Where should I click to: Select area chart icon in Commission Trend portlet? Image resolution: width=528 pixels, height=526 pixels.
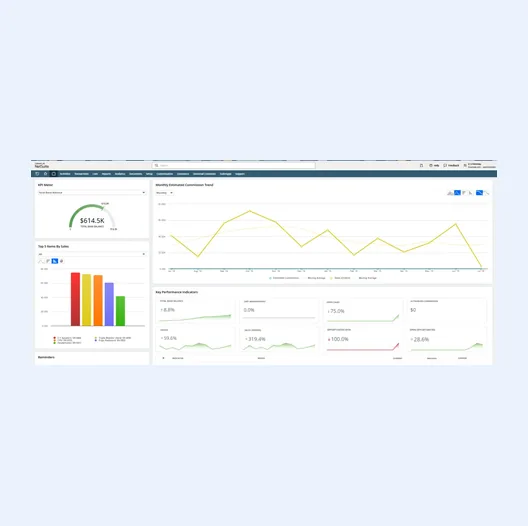[450, 193]
